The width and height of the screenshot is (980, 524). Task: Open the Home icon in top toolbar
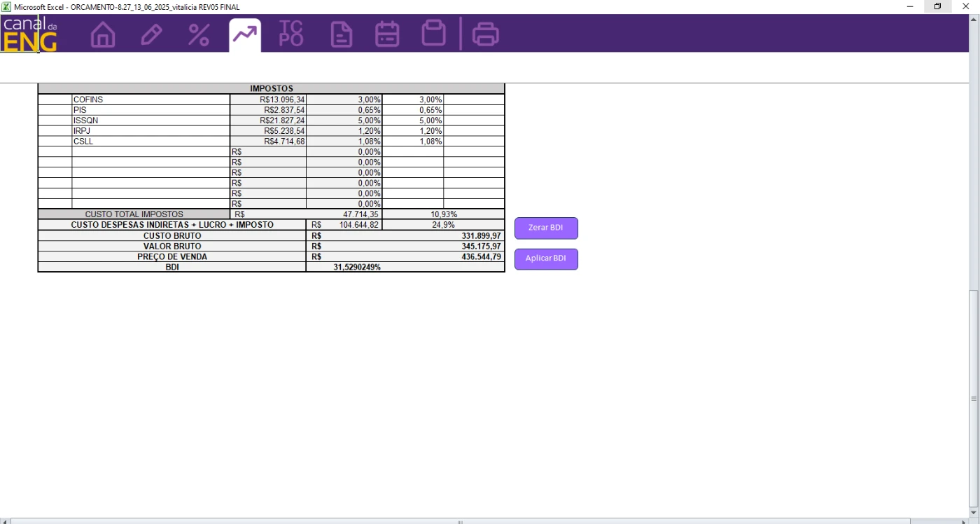click(103, 34)
